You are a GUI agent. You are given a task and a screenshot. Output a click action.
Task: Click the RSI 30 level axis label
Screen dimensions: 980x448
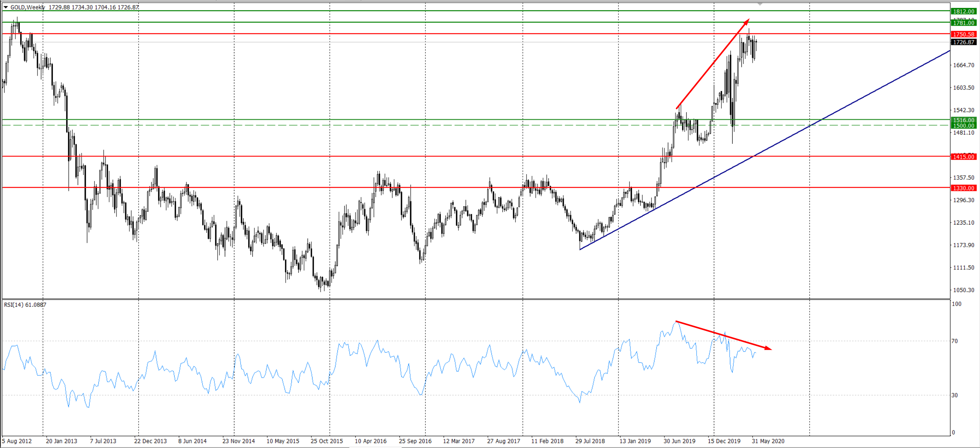coord(954,395)
